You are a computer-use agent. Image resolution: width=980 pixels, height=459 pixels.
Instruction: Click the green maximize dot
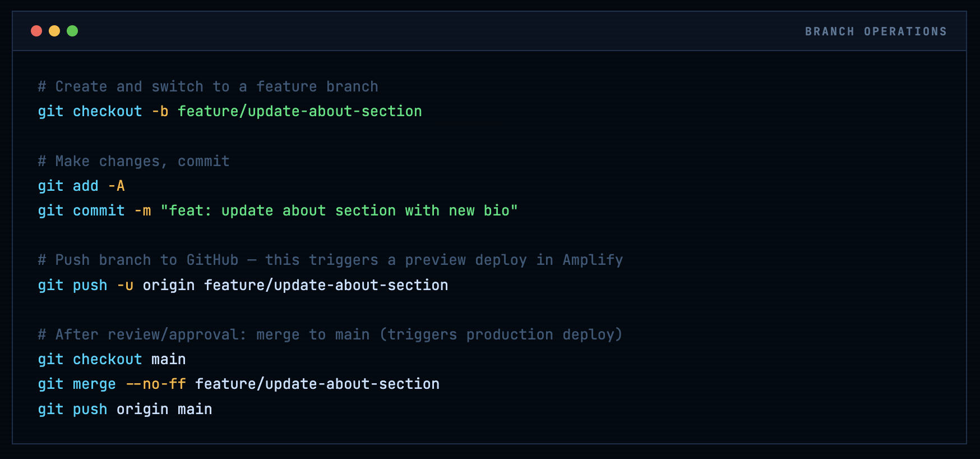72,31
